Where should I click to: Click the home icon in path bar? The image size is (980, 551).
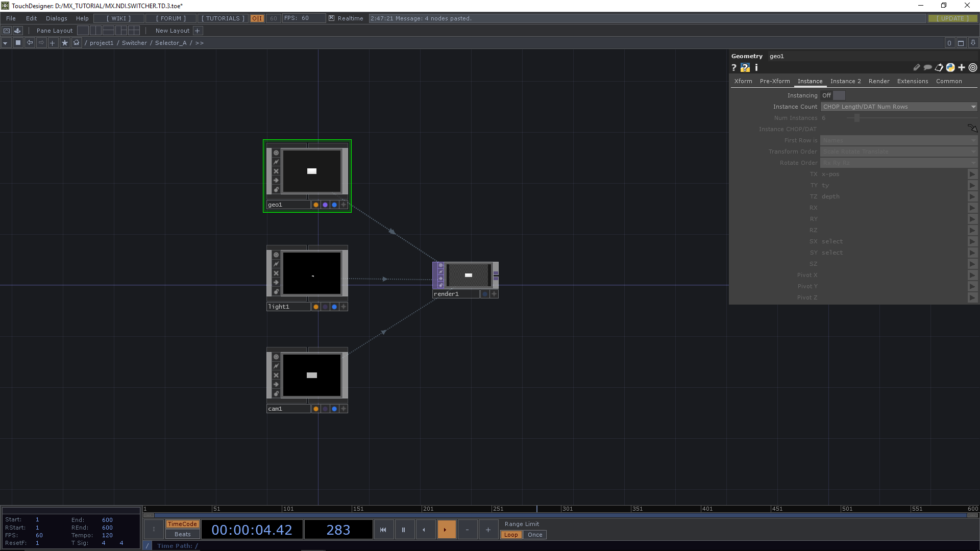tap(77, 43)
